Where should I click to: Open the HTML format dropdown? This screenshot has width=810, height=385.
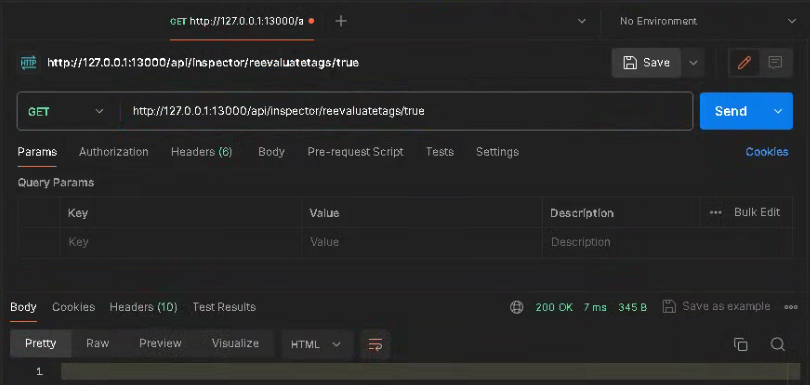pyautogui.click(x=316, y=345)
